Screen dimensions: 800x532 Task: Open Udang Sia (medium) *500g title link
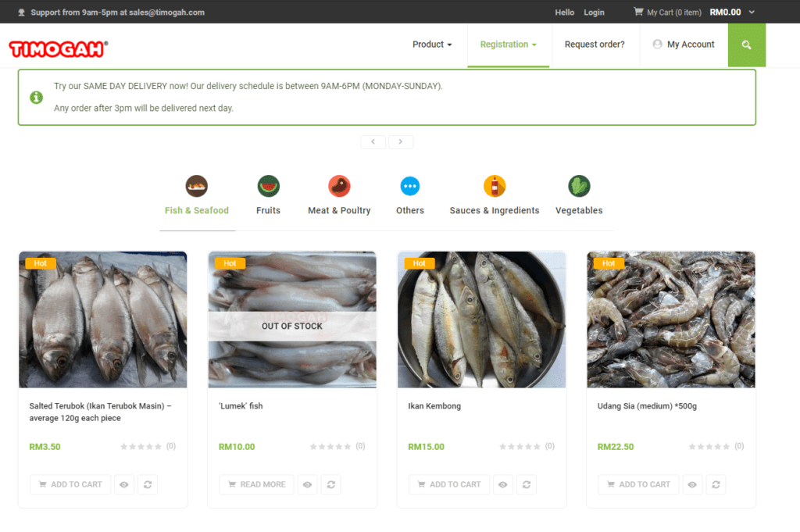point(647,406)
